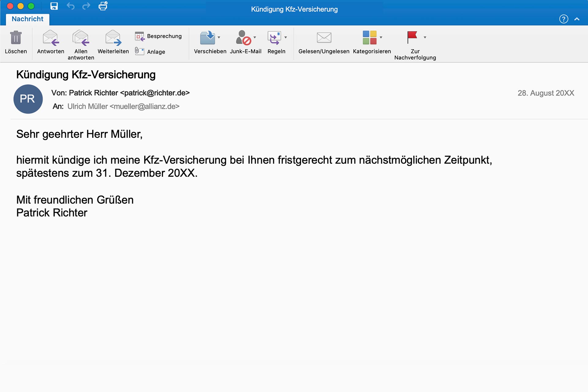Click the Kategorisieren colored squares icon
The image size is (588, 392).
369,38
